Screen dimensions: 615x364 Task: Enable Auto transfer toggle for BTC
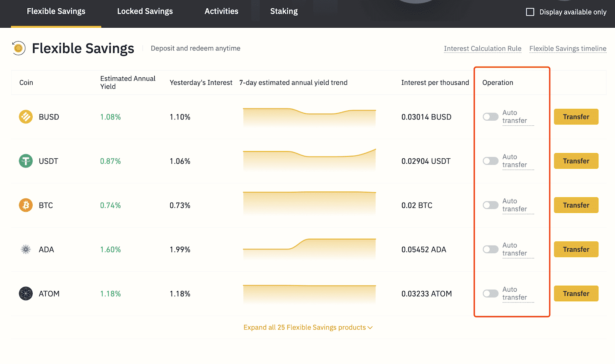490,205
